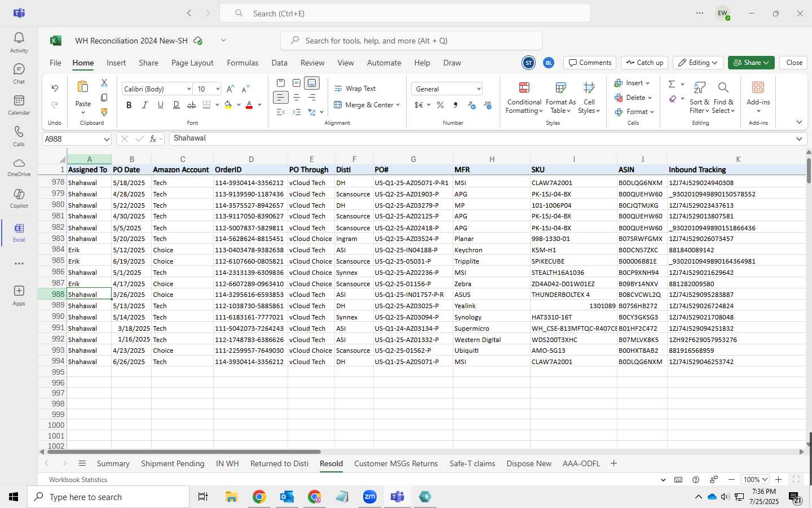Click the Top Align icon
The width and height of the screenshot is (812, 508).
[x=280, y=83]
